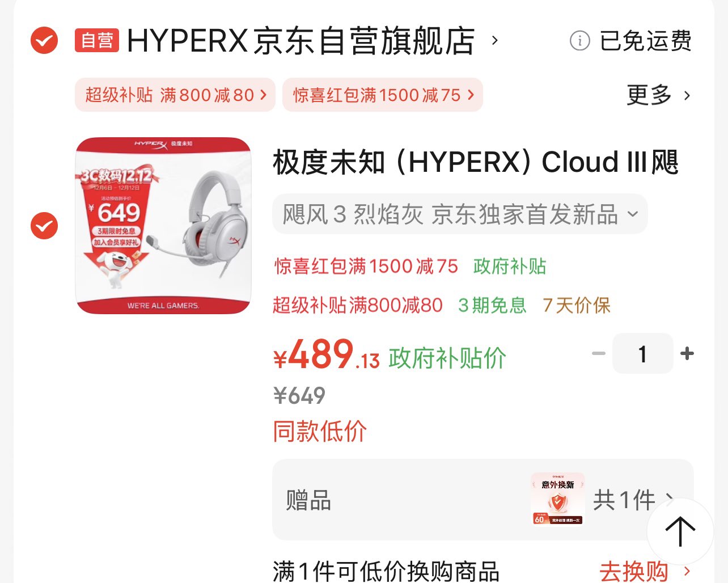Tap the free shipping info icon
This screenshot has height=583, width=728.
tap(579, 41)
